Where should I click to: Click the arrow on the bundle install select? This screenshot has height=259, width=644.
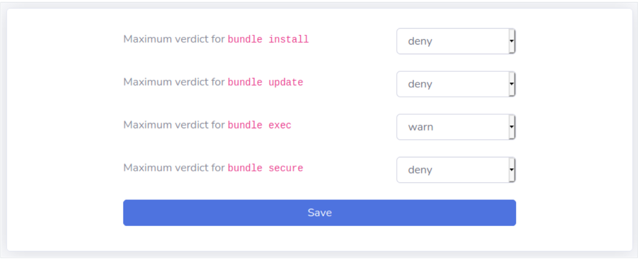511,41
